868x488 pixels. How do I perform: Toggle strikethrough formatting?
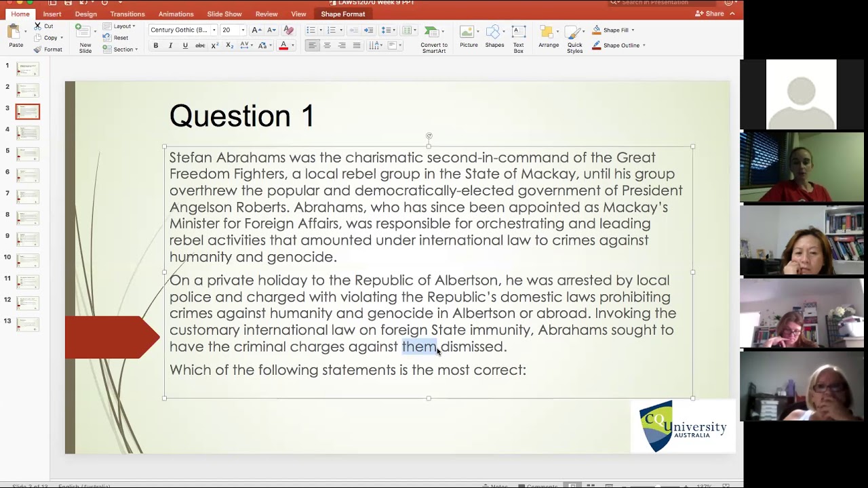click(200, 45)
